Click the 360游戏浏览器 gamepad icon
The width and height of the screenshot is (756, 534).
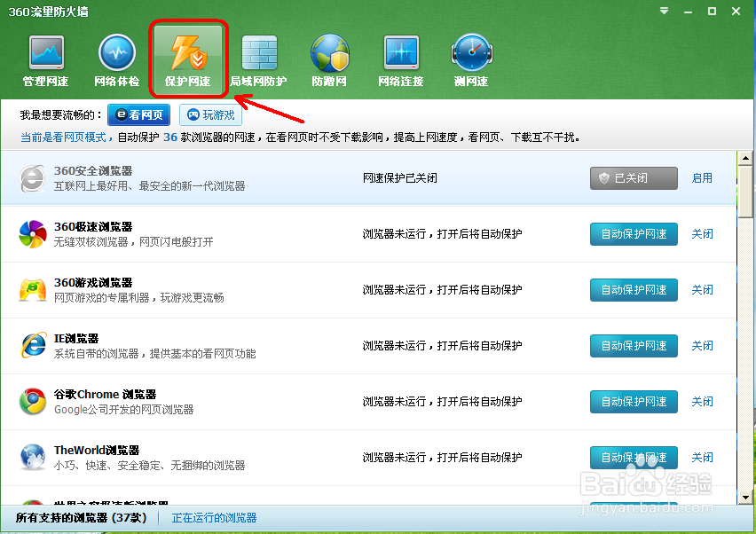pos(33,290)
